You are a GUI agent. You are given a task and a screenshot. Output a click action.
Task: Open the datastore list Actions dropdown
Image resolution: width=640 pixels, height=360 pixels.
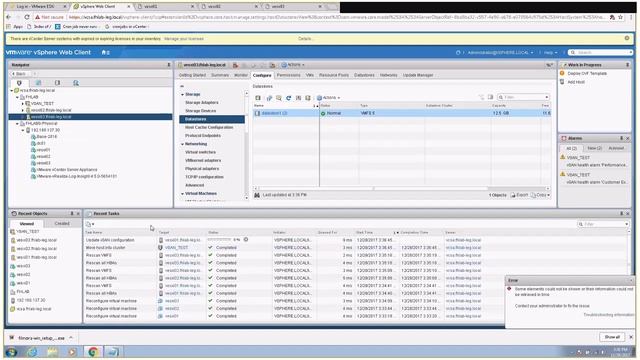click(x=329, y=98)
